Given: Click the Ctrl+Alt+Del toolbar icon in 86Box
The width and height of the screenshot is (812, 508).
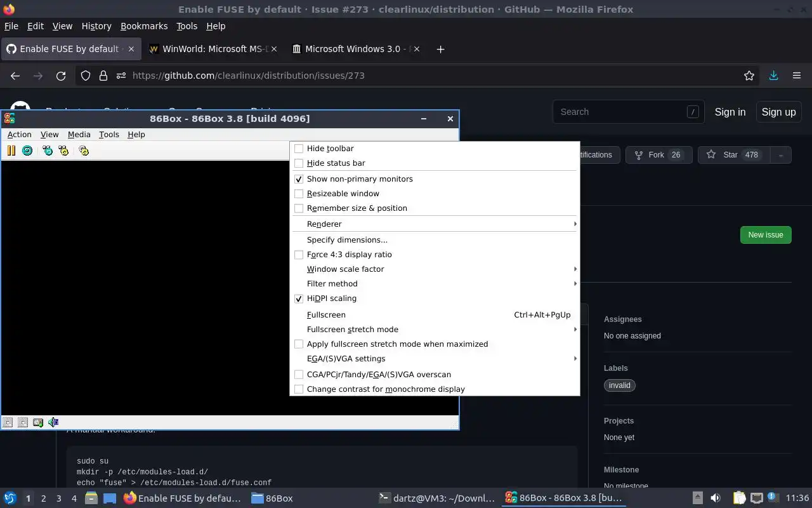Looking at the screenshot, I should click(48, 150).
